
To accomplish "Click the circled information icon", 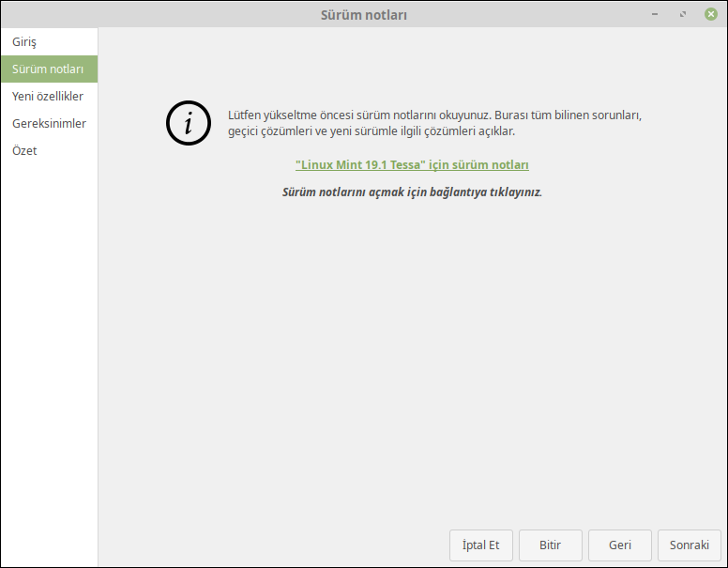I will (x=189, y=123).
